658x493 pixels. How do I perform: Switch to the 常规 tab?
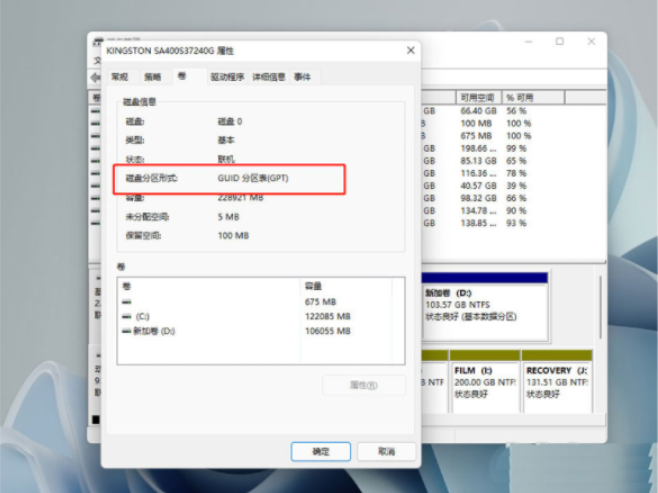[120, 77]
